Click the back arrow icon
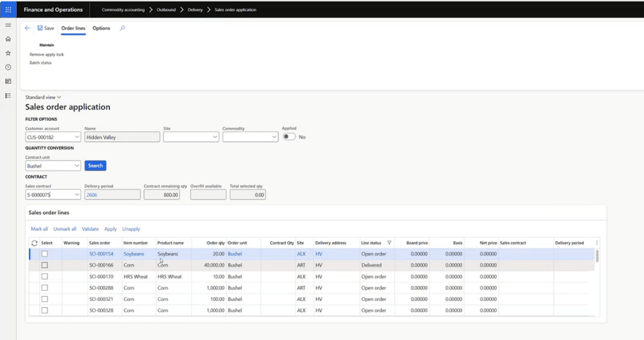This screenshot has height=340, width=644. (28, 28)
